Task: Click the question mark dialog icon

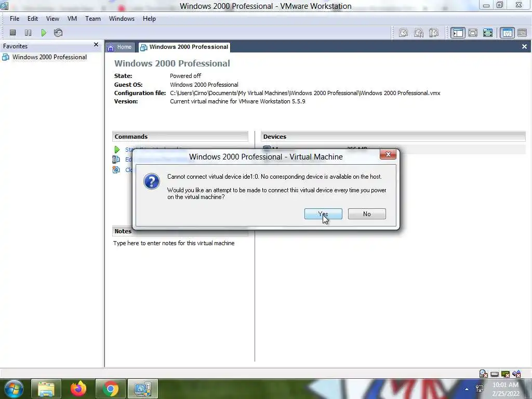Action: point(151,181)
